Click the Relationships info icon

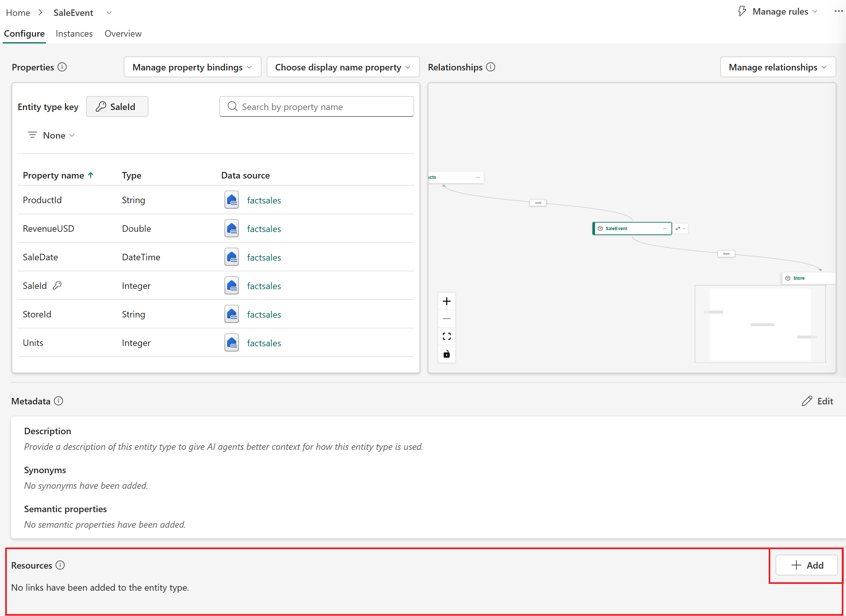point(491,67)
